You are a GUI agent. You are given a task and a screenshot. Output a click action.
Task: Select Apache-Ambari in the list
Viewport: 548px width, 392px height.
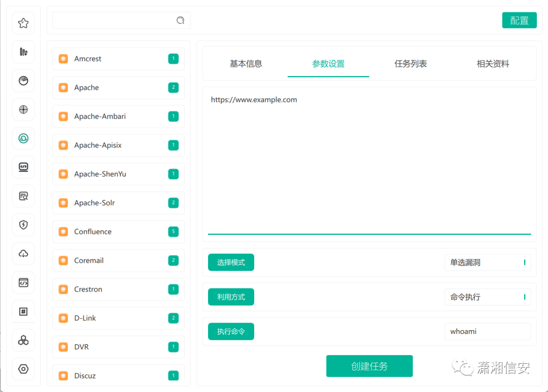118,116
